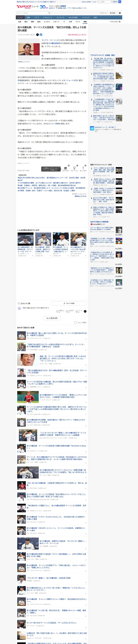Screen dimensions: 138x644
Task: Open the article's main photo thumbnail
Action: [29, 49]
